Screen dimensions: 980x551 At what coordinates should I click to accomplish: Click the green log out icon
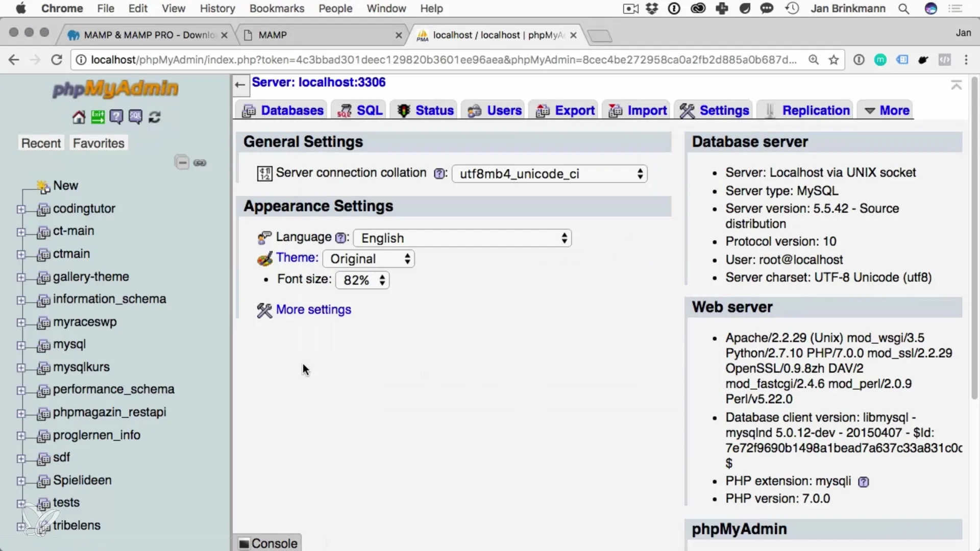coord(97,117)
